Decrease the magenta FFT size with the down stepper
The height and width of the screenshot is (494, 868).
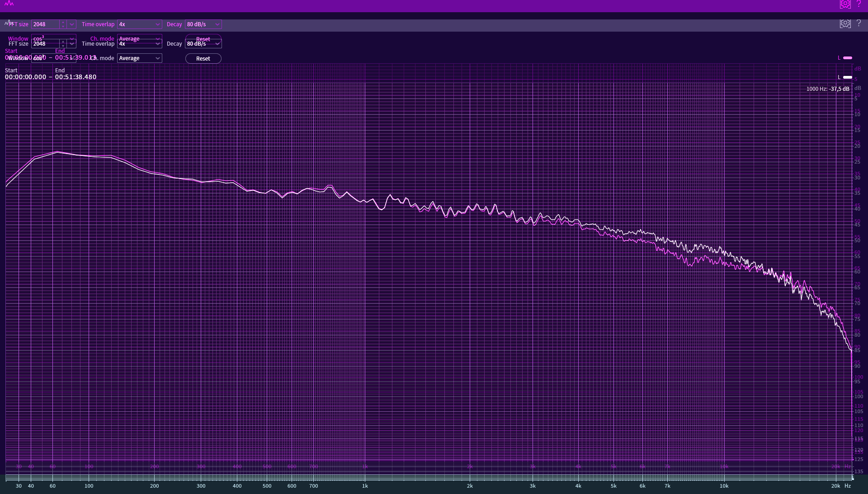(63, 26)
